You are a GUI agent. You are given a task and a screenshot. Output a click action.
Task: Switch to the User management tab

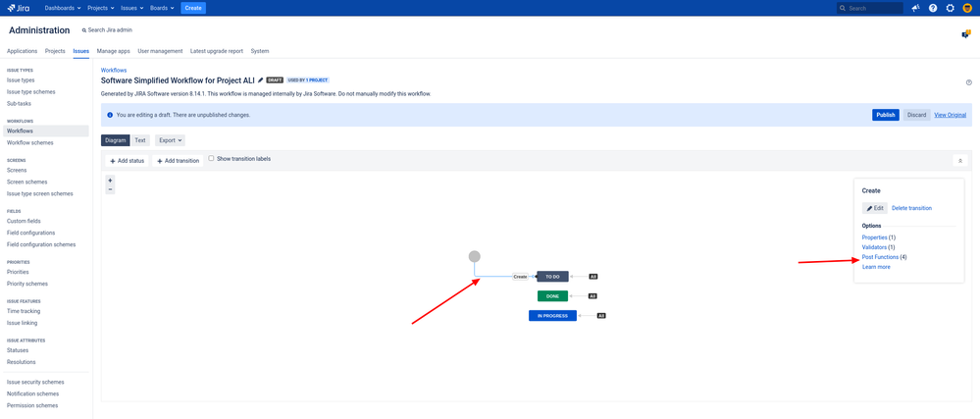click(x=160, y=51)
